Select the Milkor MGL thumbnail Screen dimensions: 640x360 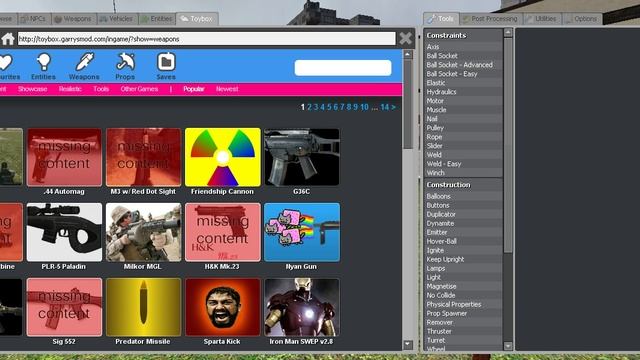click(x=143, y=232)
